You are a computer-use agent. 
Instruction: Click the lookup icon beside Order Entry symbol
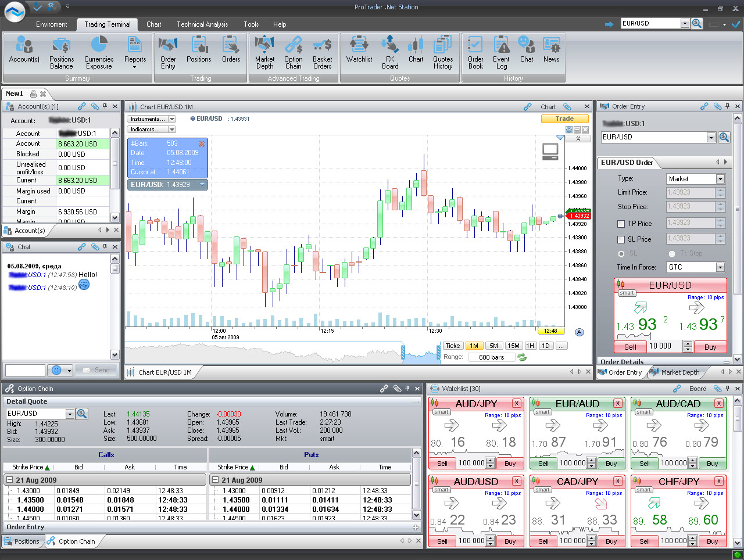724,137
